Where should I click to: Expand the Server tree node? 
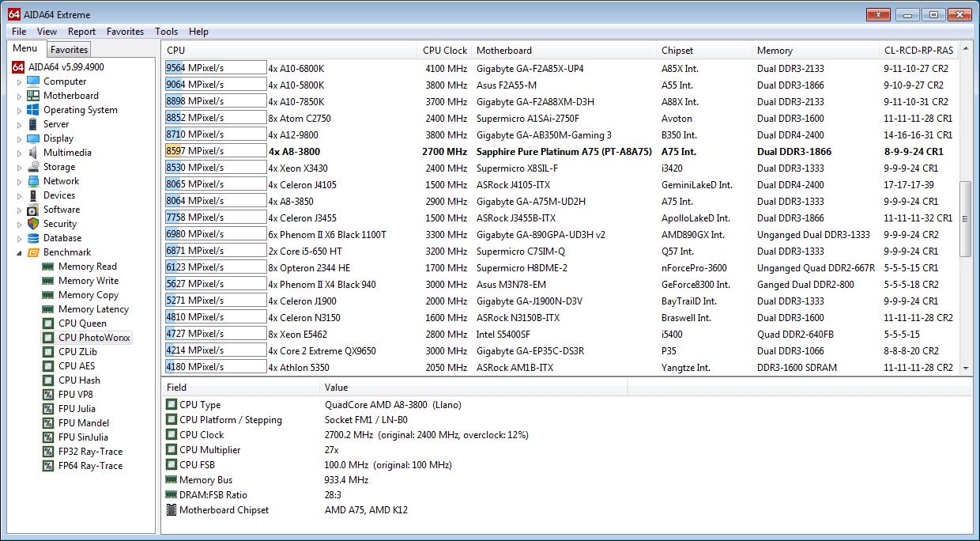[x=20, y=124]
